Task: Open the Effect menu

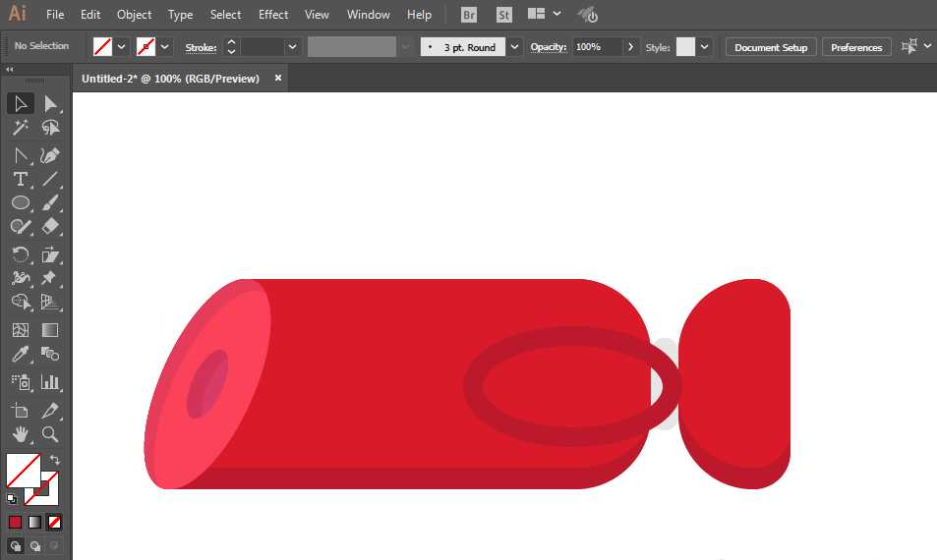Action: coord(273,15)
